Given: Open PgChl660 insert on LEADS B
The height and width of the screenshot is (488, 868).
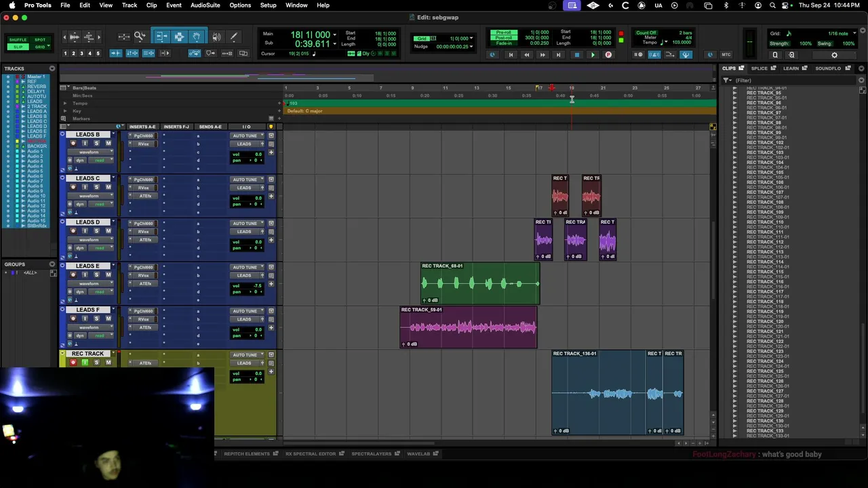Looking at the screenshot, I should (x=143, y=136).
